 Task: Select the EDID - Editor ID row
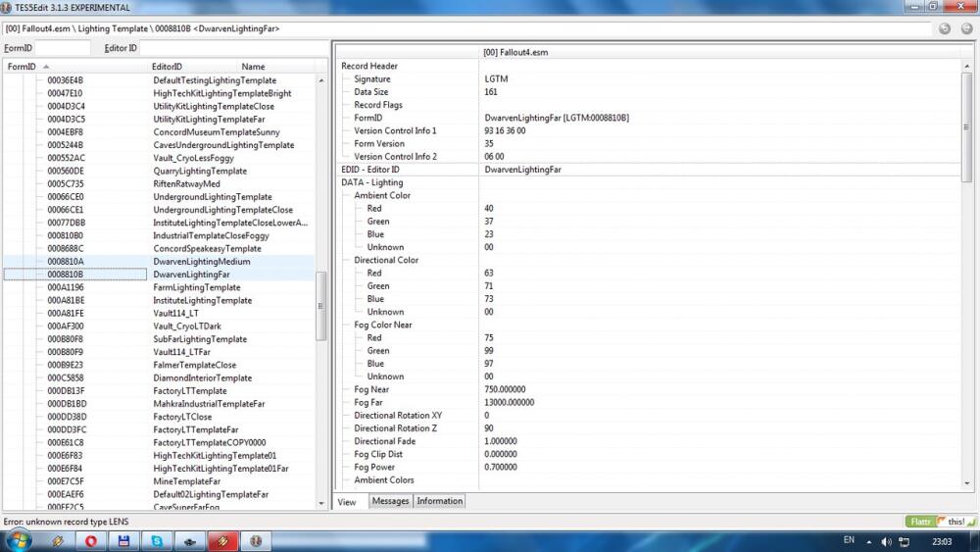click(x=649, y=170)
